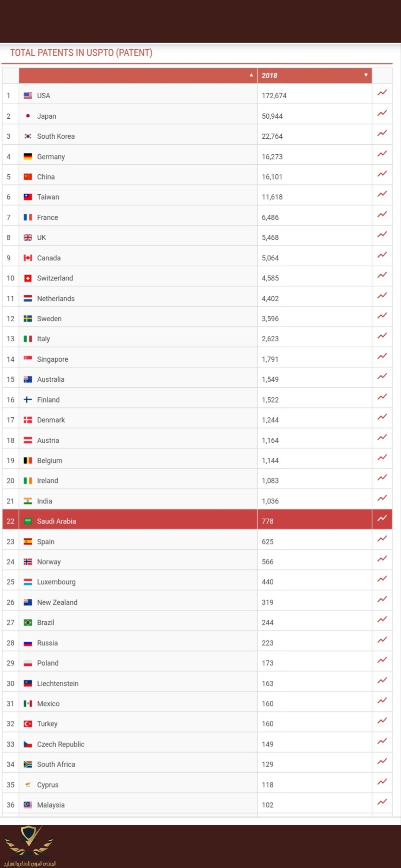Viewport: 401px width, 868px height.
Task: Click the South Korea country name
Action: pos(56,136)
